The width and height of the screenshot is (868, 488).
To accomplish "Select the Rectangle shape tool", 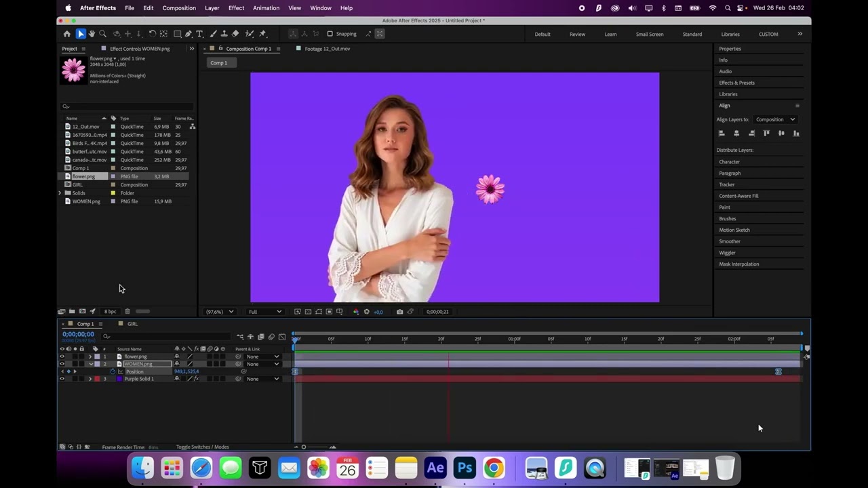I will coord(178,34).
